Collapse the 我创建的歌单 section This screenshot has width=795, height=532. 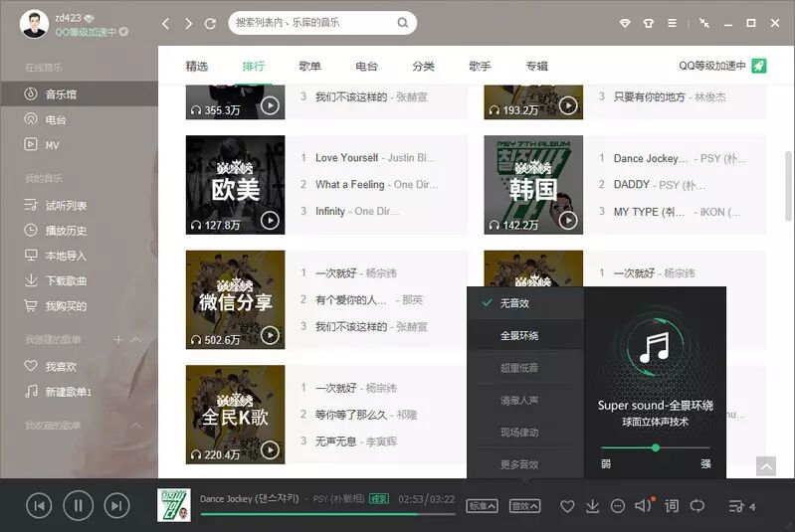[x=136, y=339]
